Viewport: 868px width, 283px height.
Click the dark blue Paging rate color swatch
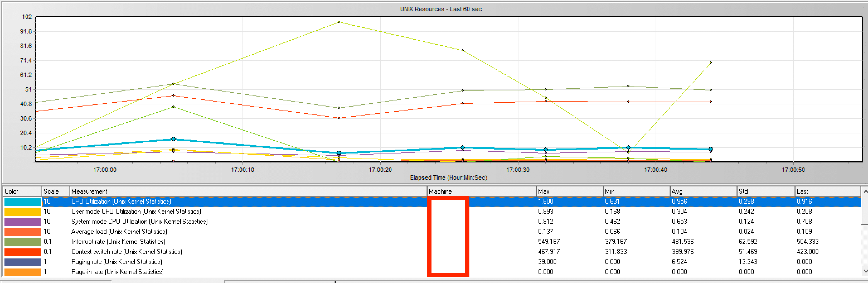[23, 262]
